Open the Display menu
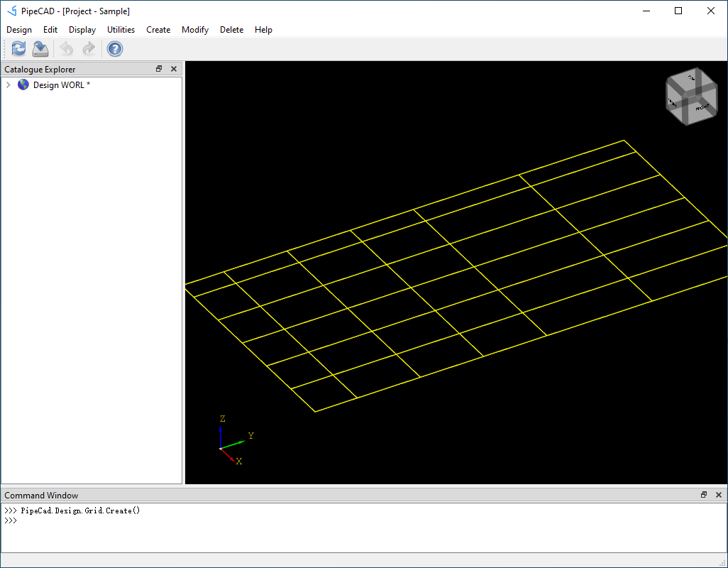The image size is (728, 568). 82,30
